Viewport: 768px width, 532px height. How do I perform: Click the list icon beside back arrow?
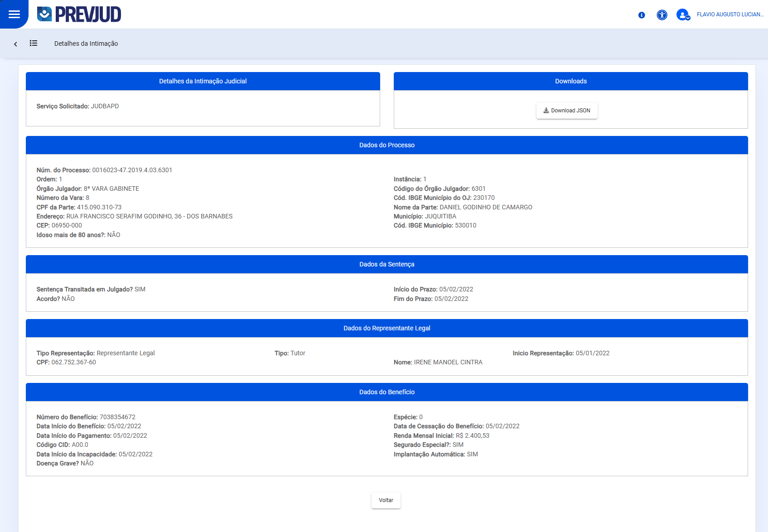[34, 44]
